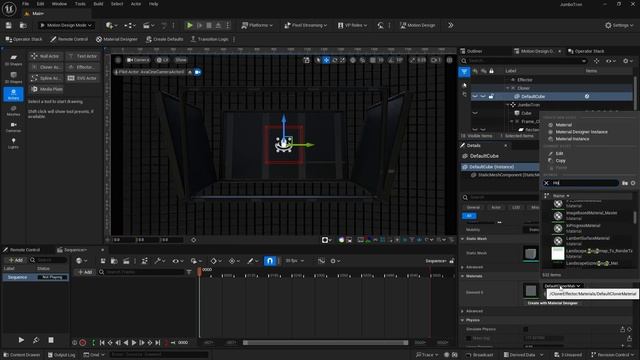Switch to the Sequencer tab
Image resolution: width=640 pixels, height=360 pixels.
tap(75, 250)
